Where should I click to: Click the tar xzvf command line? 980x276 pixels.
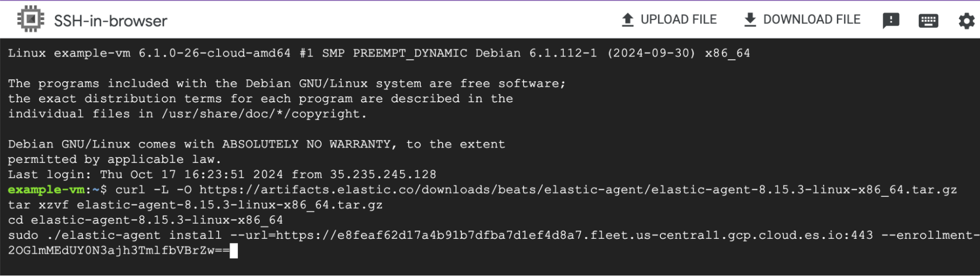195,205
